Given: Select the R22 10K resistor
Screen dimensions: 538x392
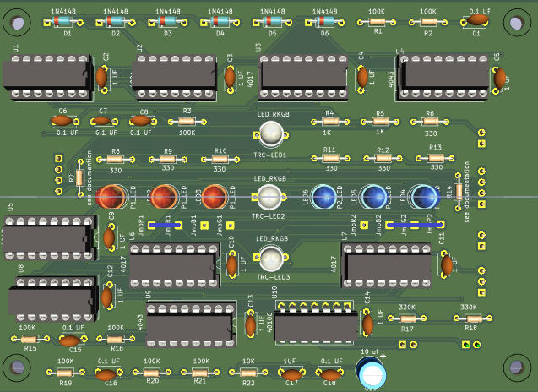Looking at the screenshot, I should point(248,372).
